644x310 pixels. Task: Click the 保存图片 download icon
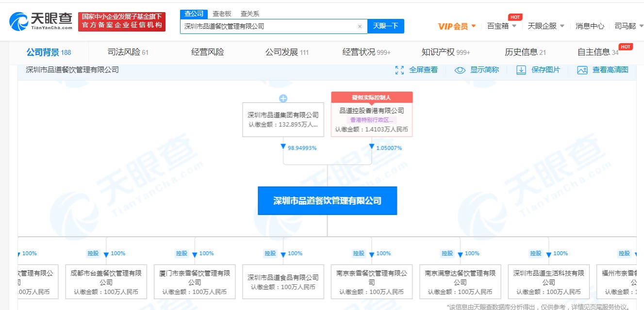point(521,70)
